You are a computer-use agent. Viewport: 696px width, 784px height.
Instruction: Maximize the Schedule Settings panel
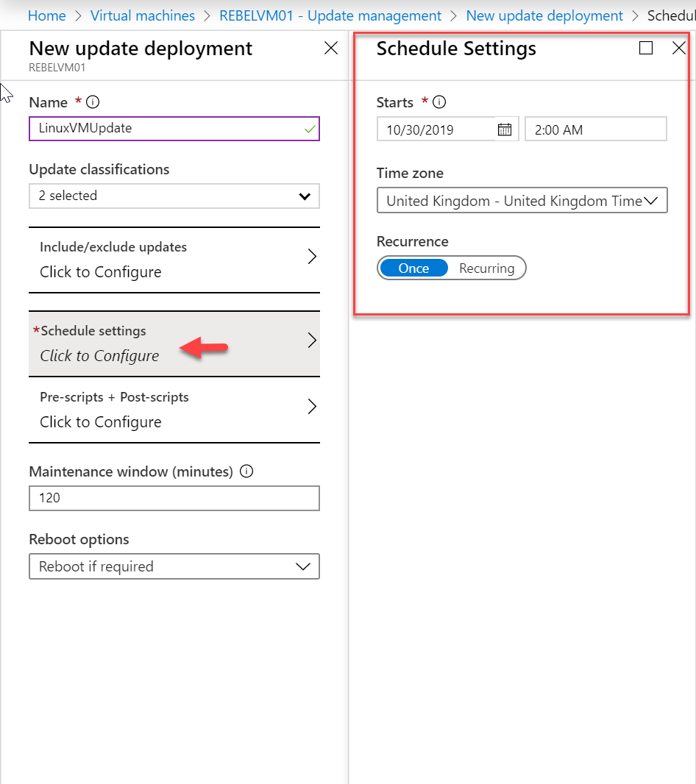pos(646,49)
